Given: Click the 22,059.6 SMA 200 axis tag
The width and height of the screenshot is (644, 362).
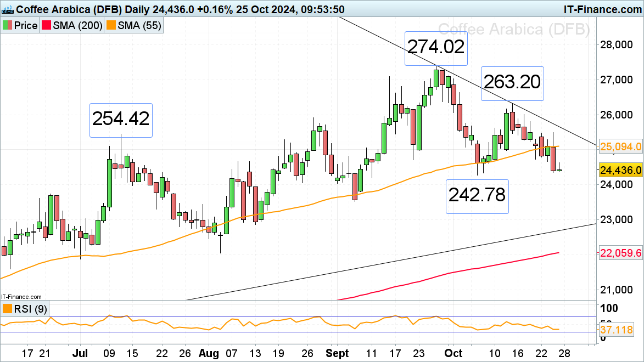Looking at the screenshot, I should (621, 253).
